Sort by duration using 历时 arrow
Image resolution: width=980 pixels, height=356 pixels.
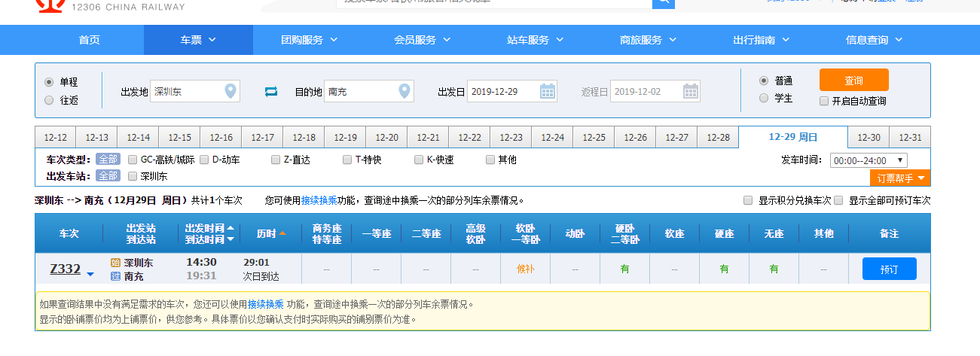point(282,233)
